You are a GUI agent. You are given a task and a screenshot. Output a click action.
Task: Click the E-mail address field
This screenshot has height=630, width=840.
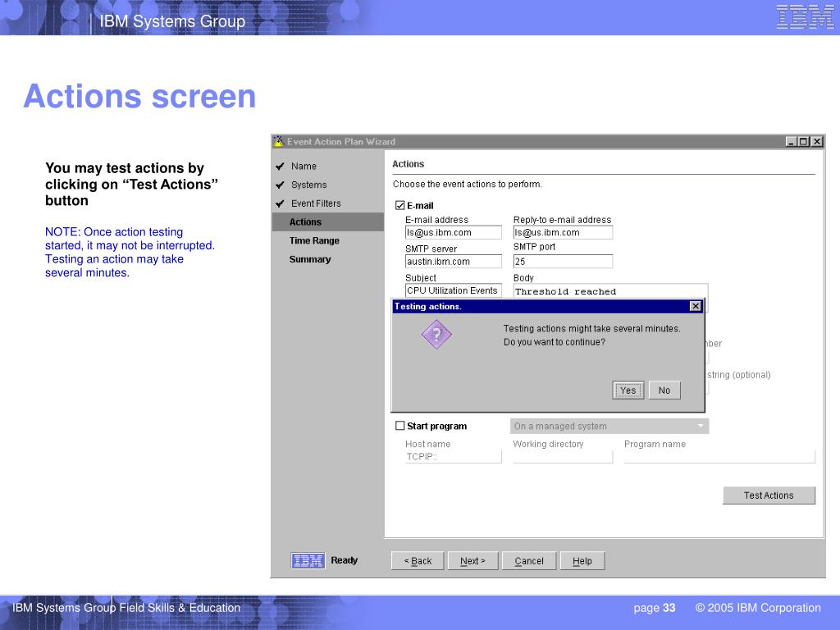click(453, 232)
